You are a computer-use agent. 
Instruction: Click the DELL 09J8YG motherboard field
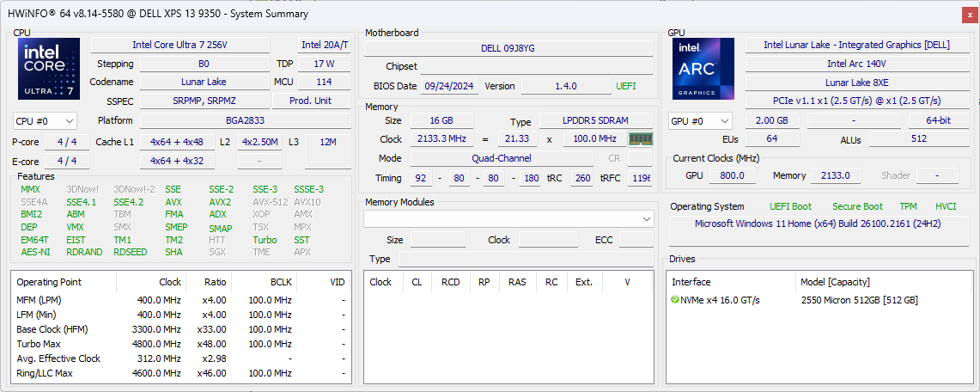(507, 48)
